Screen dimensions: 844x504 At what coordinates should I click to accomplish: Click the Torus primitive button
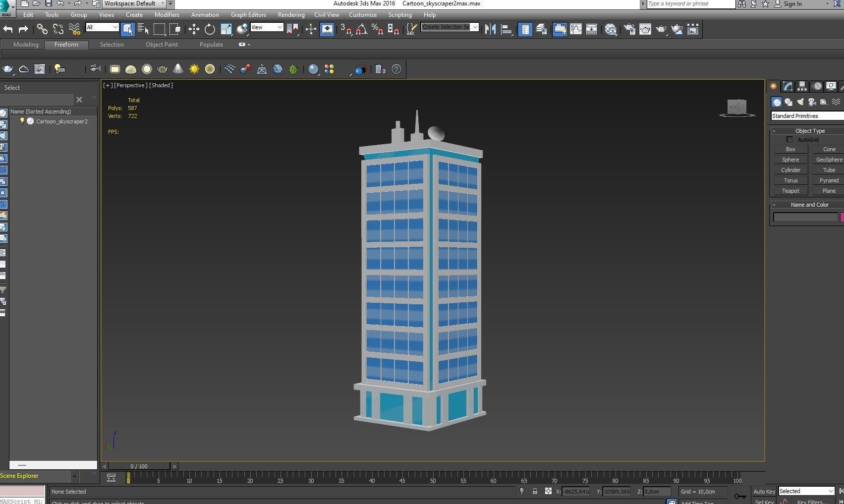click(x=790, y=180)
